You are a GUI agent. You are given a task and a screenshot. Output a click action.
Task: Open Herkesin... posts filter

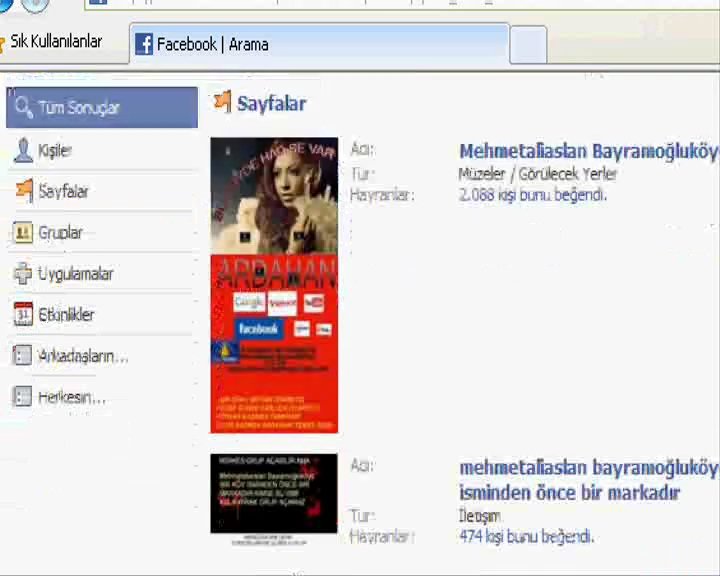click(x=102, y=397)
